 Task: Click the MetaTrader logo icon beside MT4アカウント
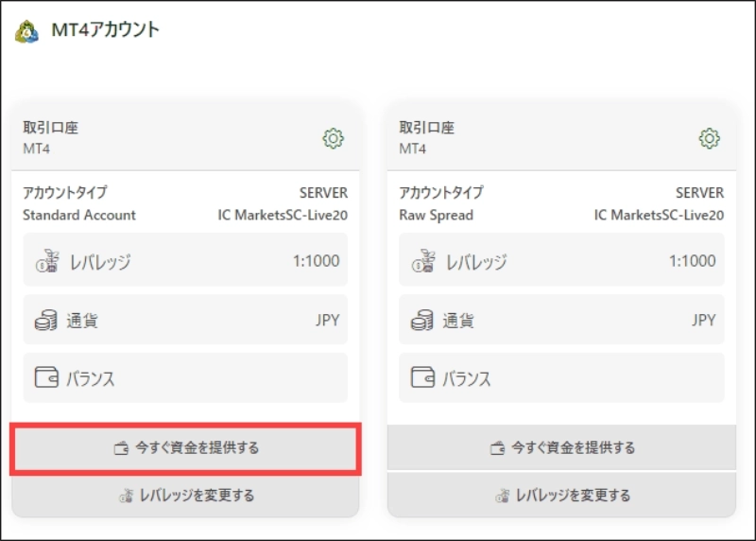(x=26, y=31)
